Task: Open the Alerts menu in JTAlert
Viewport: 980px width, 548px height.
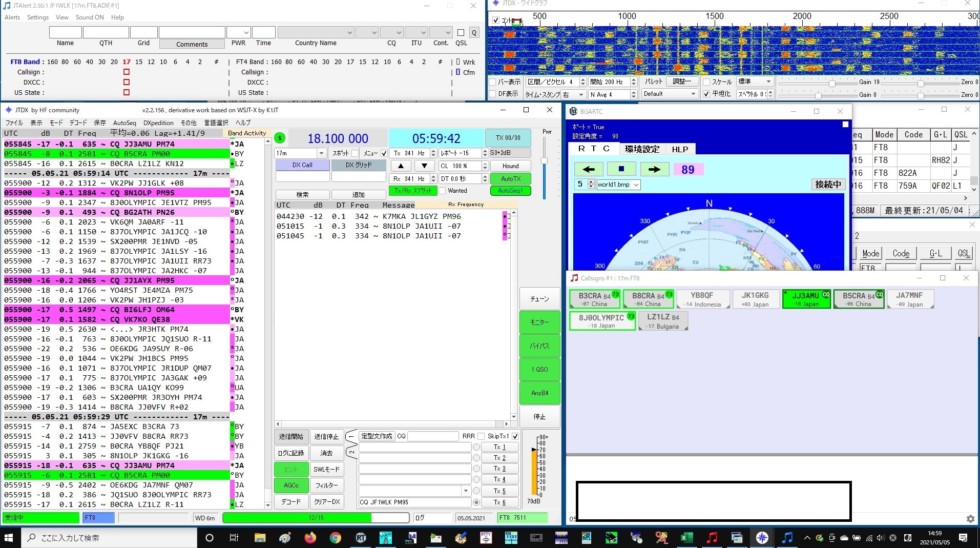Action: pyautogui.click(x=12, y=17)
